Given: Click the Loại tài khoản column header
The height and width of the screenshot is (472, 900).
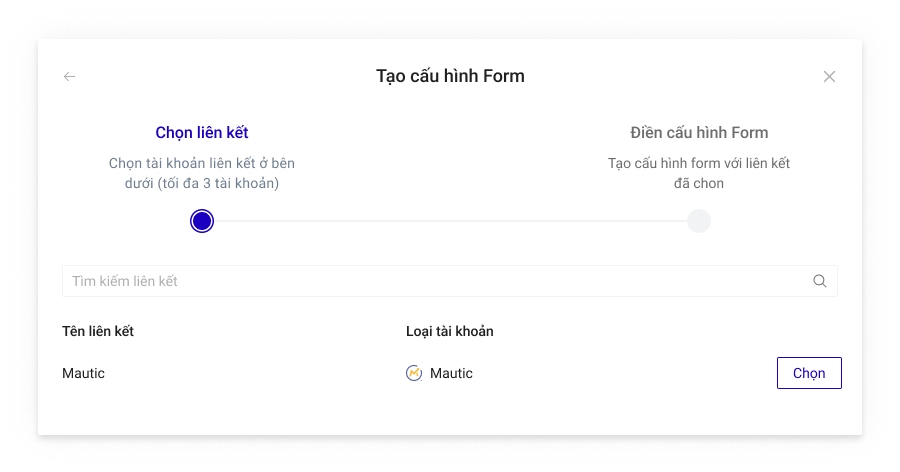Looking at the screenshot, I should click(450, 331).
